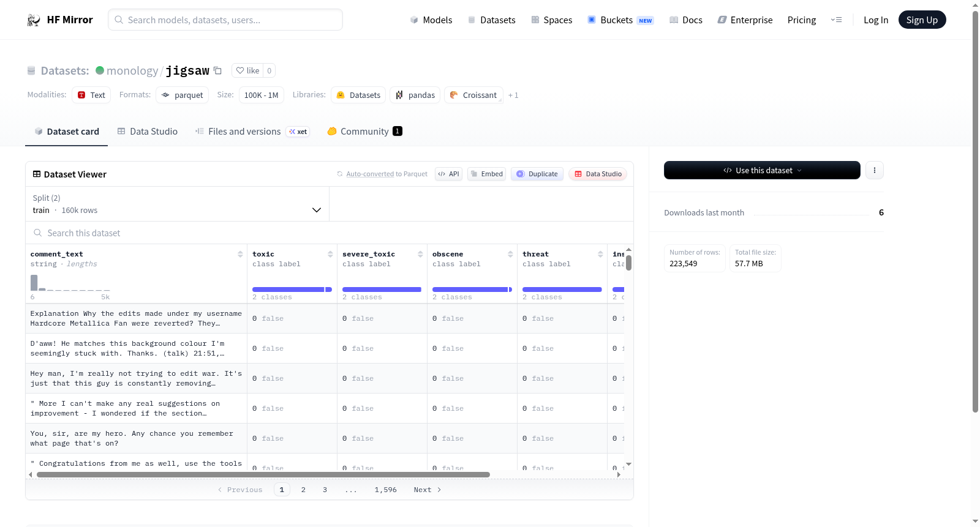
Task: Switch to the Data Studio tab
Action: 147,132
